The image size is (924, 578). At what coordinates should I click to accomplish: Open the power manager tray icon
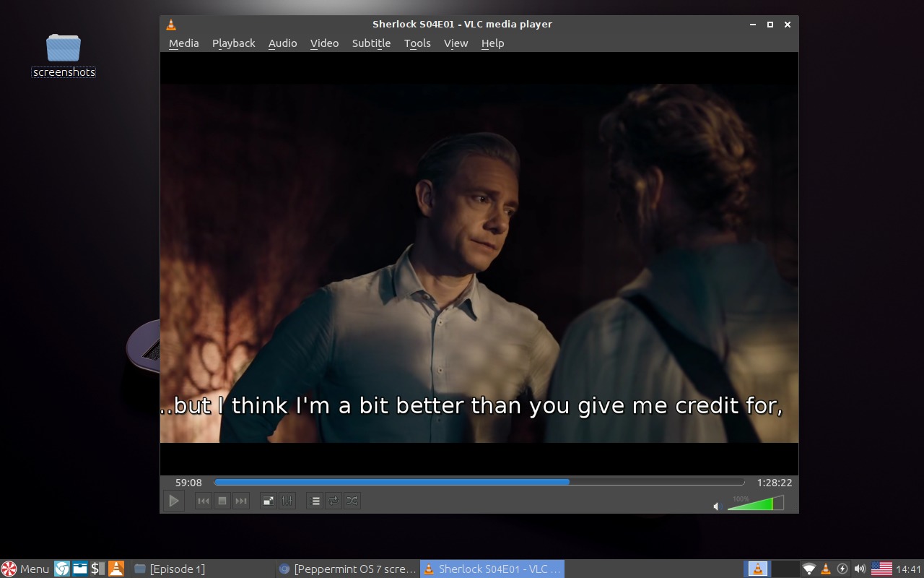pos(842,569)
